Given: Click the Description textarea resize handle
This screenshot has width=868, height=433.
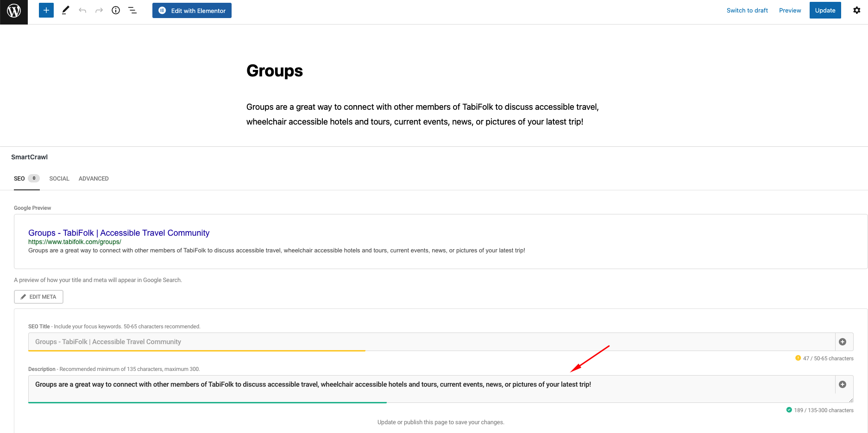Looking at the screenshot, I should click(850, 400).
